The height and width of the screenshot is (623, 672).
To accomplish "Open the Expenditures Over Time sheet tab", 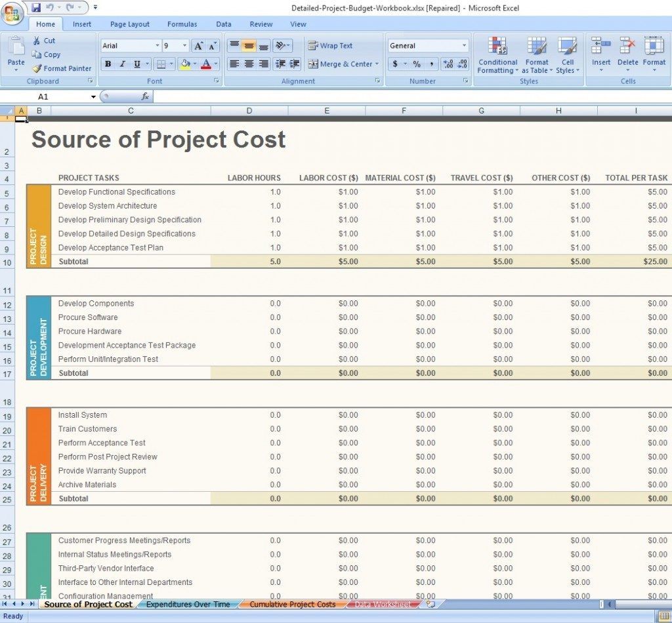I will [x=188, y=604].
